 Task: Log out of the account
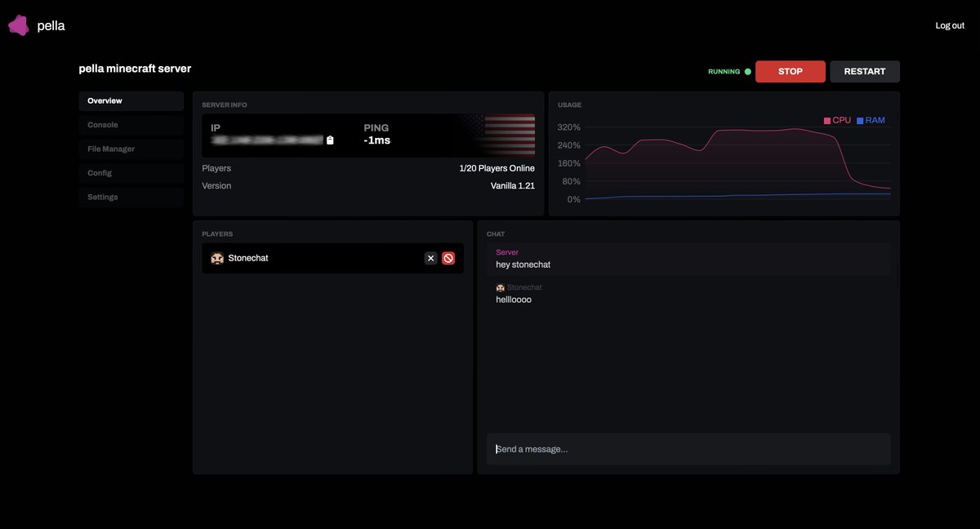(x=950, y=25)
